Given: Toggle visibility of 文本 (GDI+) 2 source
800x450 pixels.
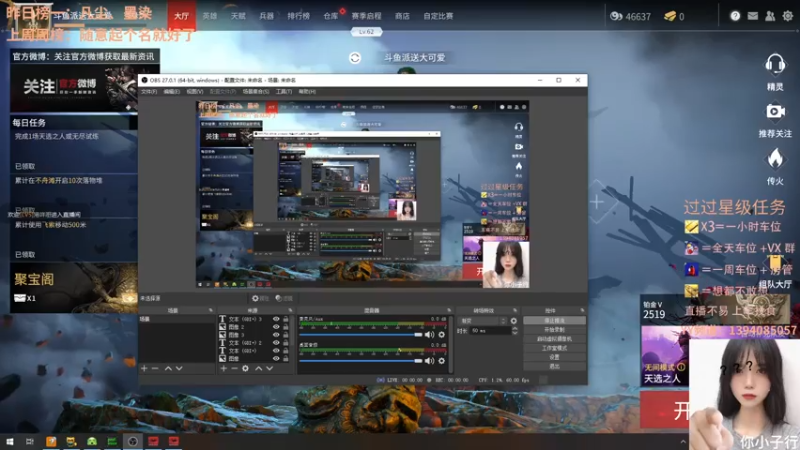Looking at the screenshot, I should click(276, 343).
